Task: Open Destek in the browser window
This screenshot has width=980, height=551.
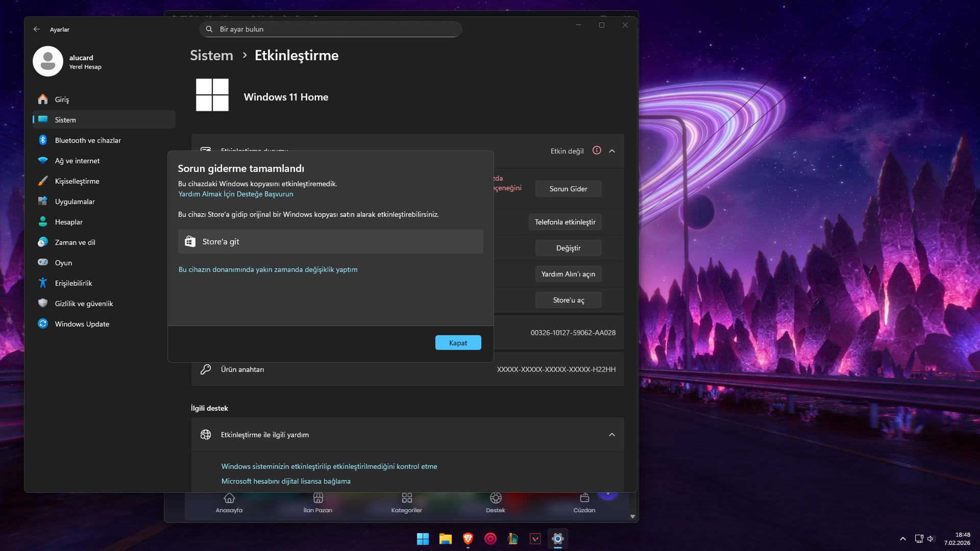Action: (x=496, y=503)
